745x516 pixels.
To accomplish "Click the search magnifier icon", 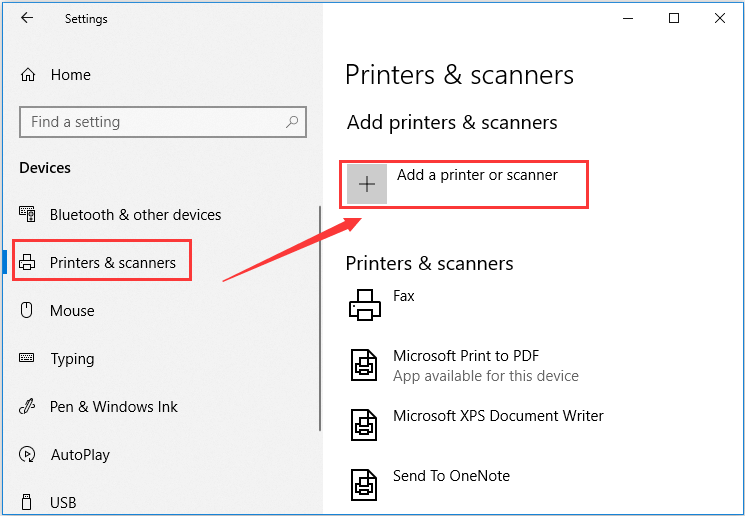I will coord(292,122).
